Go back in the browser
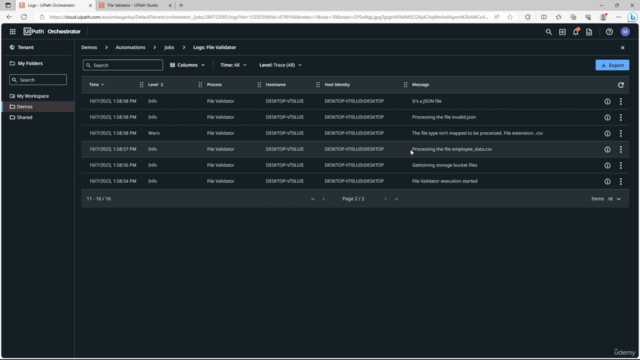The height and width of the screenshot is (360, 640). point(9,17)
